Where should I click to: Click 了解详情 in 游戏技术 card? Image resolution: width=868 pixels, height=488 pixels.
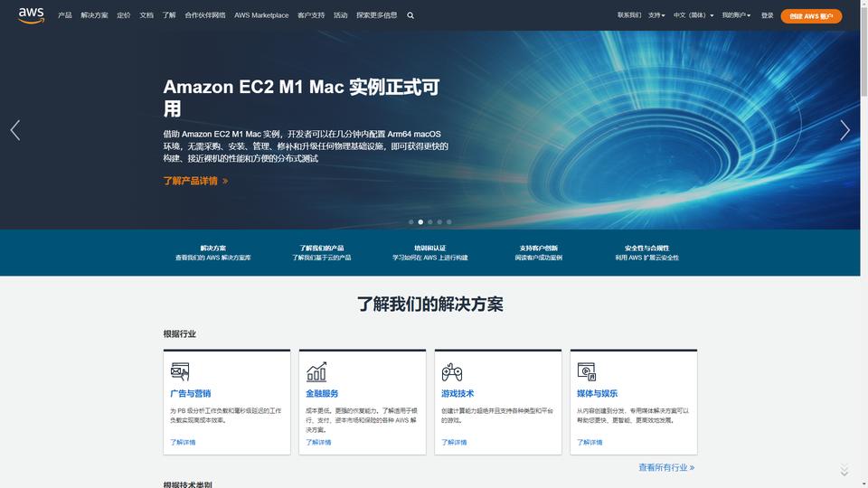point(454,442)
